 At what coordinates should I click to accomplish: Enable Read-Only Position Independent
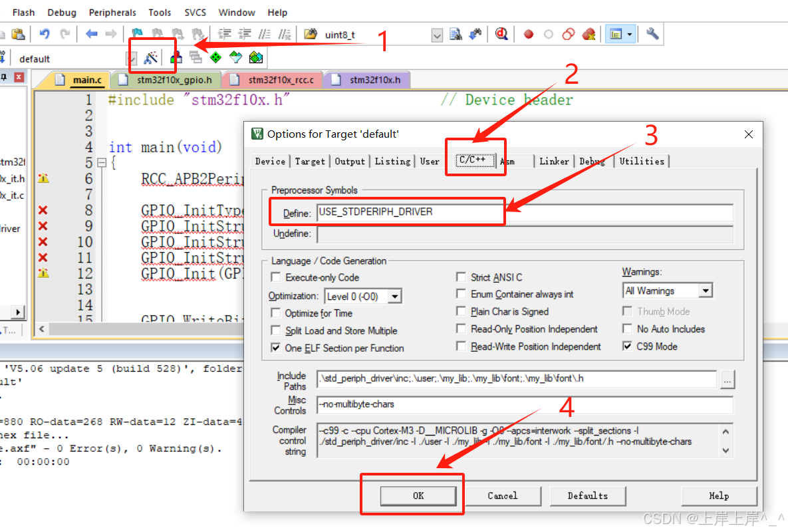click(x=461, y=329)
